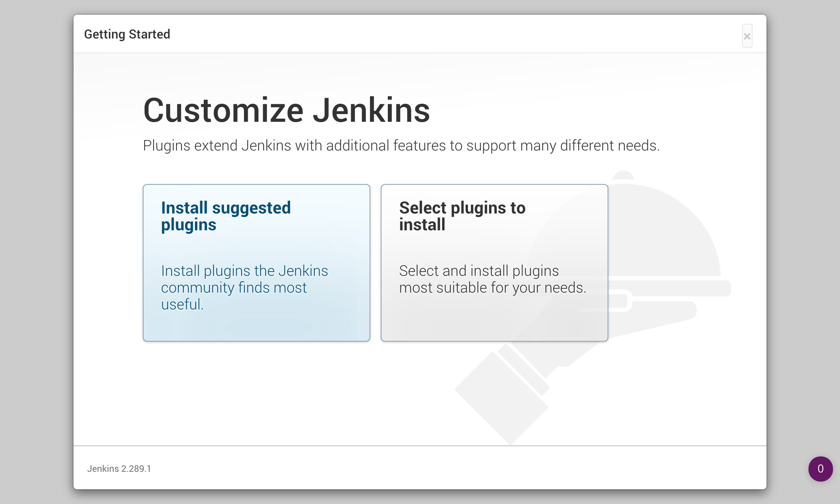Close the Getting Started dialog
Viewport: 840px width, 504px height.
pos(747,36)
